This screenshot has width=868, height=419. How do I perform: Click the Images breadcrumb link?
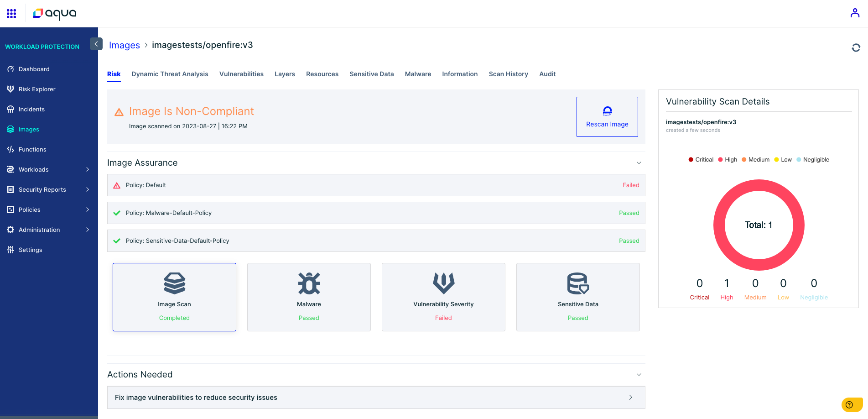[125, 45]
